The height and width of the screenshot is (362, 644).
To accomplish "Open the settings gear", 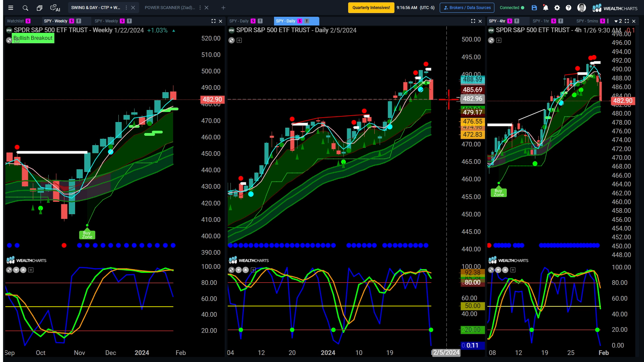I will (x=557, y=8).
